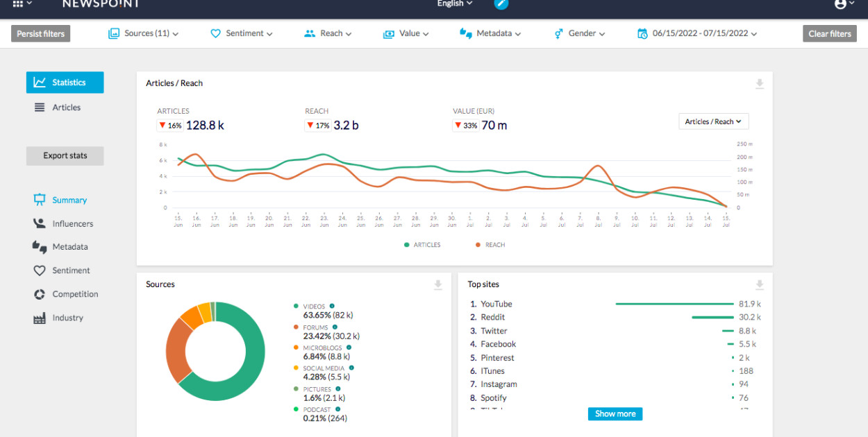The height and width of the screenshot is (437, 868).
Task: Open the date range 06/15/2022 - 07/15/2022 picker
Action: click(697, 33)
